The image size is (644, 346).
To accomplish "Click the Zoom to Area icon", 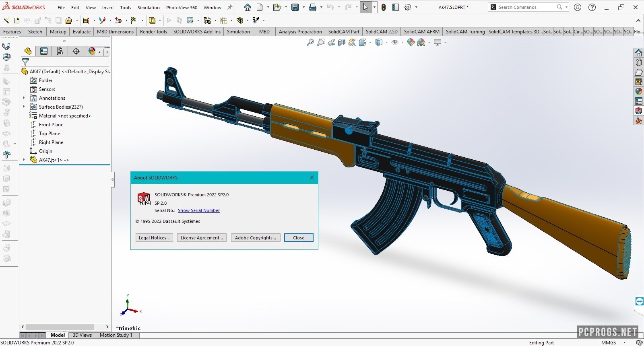I will (321, 42).
